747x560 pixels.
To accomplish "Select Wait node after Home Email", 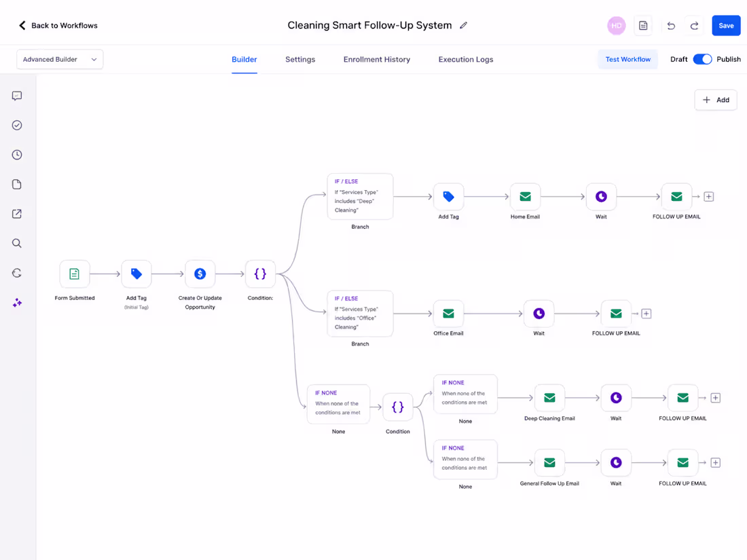I will coord(601,197).
